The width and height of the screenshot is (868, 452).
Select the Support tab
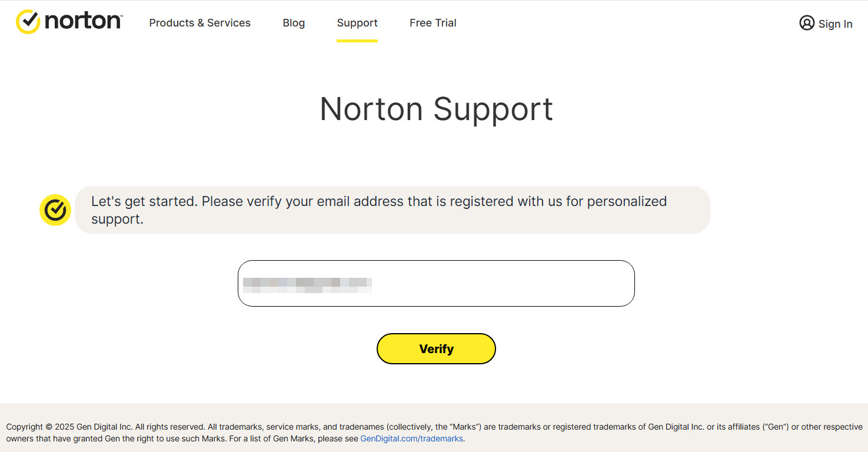tap(357, 23)
